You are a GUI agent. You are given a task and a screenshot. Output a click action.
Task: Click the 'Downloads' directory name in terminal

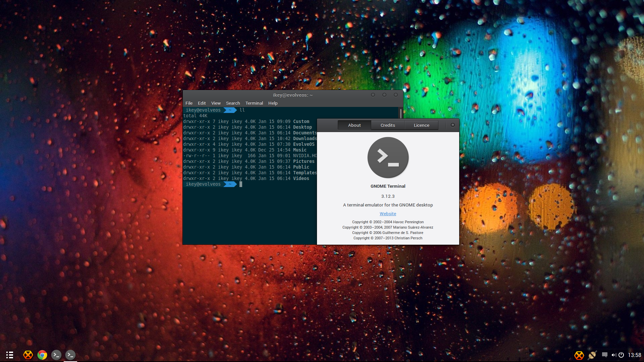click(305, 138)
